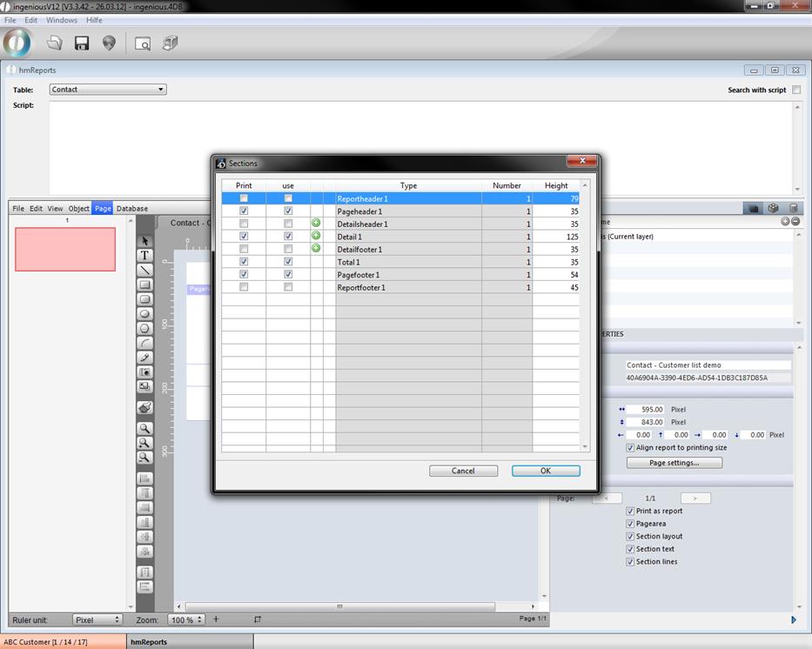Select the arrow pointer tool

144,241
